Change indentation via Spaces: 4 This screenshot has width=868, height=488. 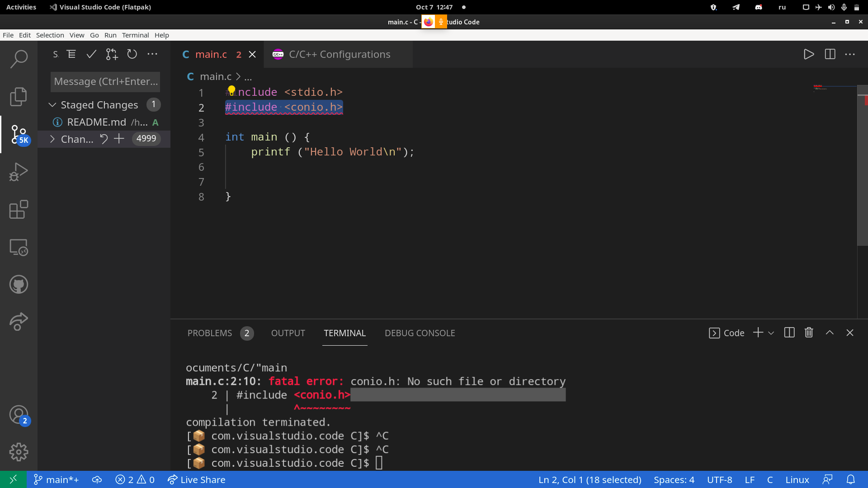pos(674,479)
